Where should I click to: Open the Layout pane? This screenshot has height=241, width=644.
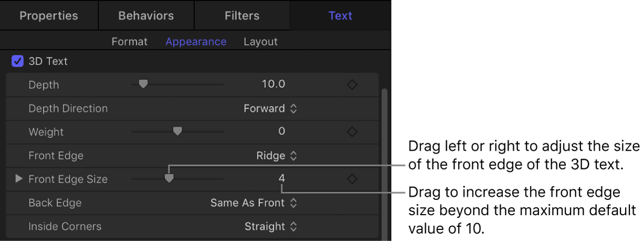point(261,42)
